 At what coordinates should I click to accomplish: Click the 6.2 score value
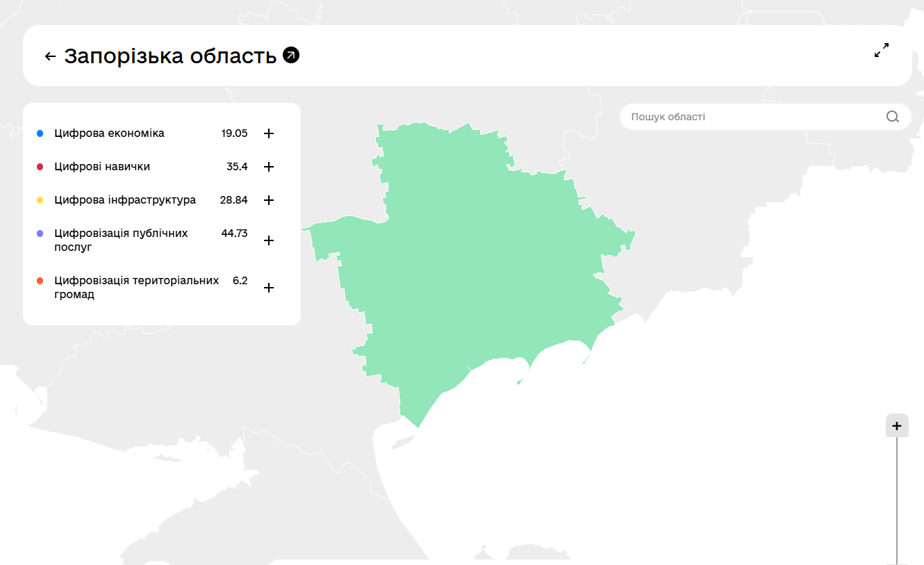coord(240,281)
